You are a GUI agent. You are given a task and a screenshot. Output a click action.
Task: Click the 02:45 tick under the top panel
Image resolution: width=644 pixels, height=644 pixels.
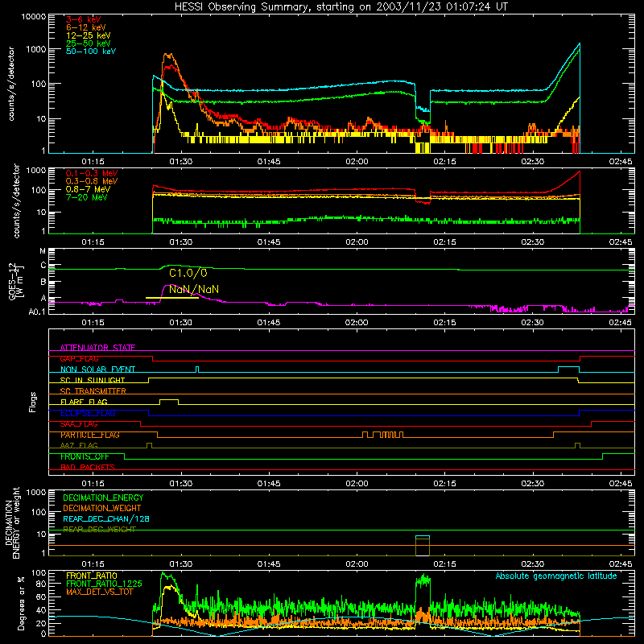click(x=621, y=162)
